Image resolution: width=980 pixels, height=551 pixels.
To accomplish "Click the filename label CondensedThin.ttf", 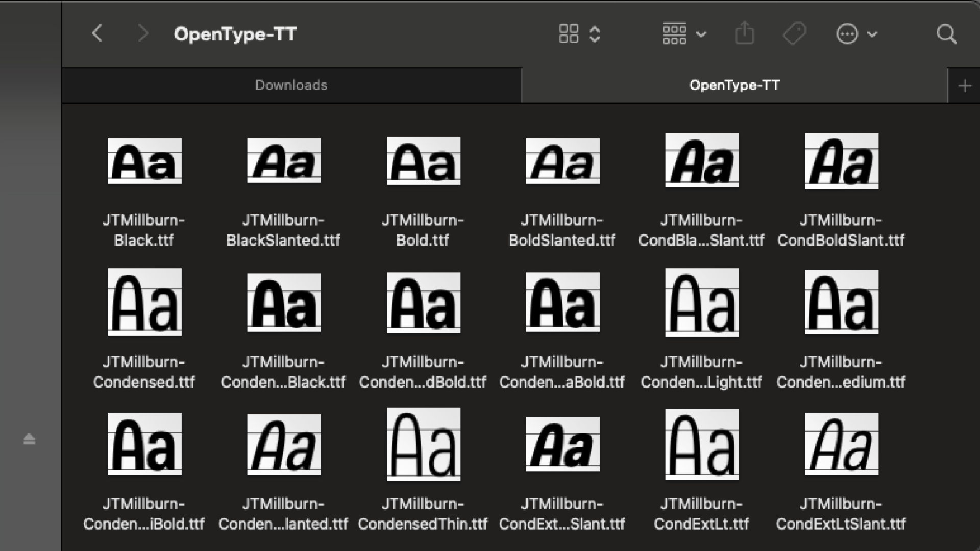I will (x=423, y=524).
